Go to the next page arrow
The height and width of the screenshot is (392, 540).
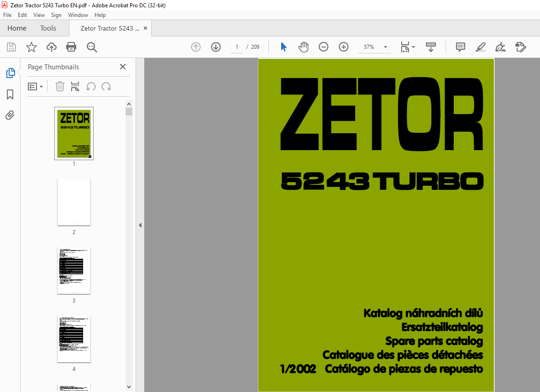click(x=216, y=47)
